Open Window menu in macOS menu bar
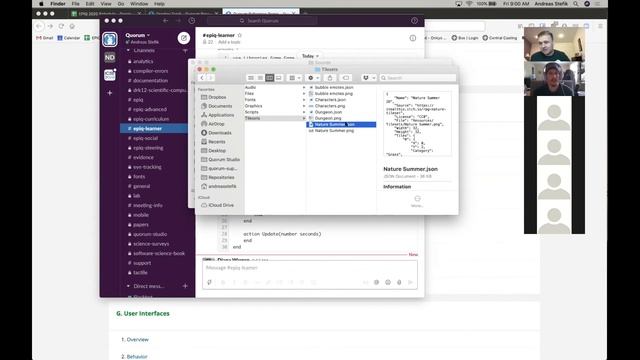 pos(139,4)
